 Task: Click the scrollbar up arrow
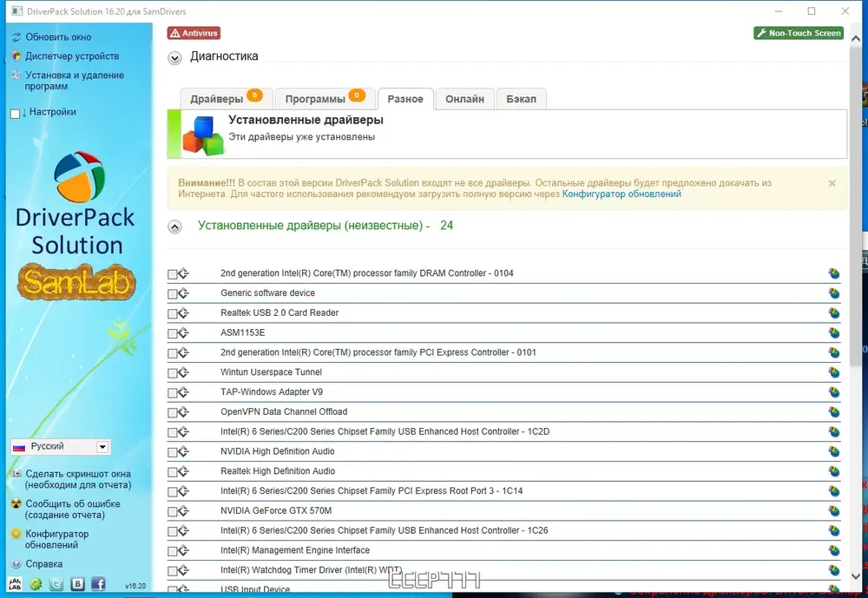(x=855, y=39)
